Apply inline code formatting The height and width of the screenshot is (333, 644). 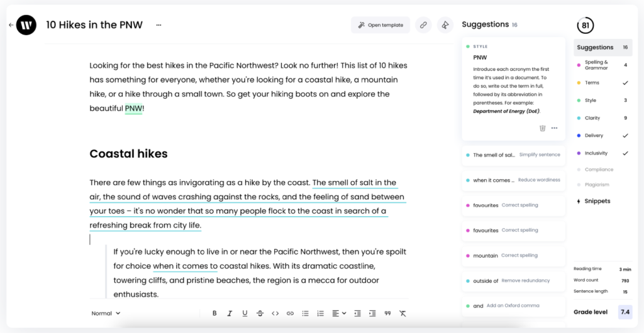[275, 314]
